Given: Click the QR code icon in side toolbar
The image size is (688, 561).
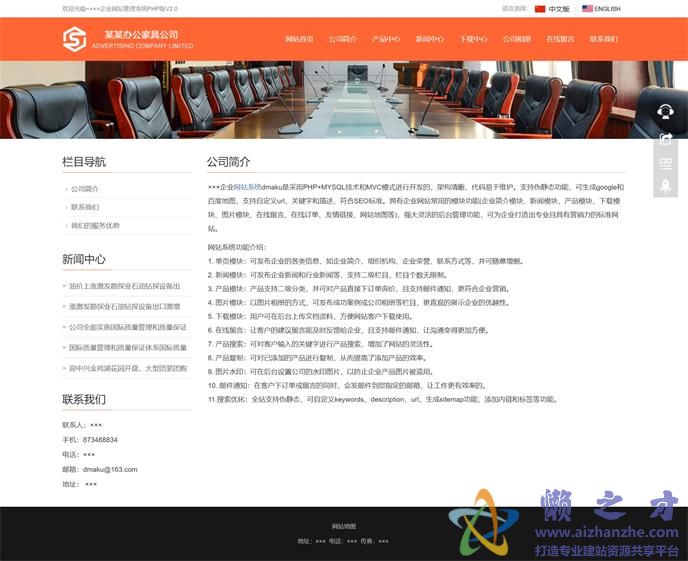Looking at the screenshot, I should (x=666, y=164).
